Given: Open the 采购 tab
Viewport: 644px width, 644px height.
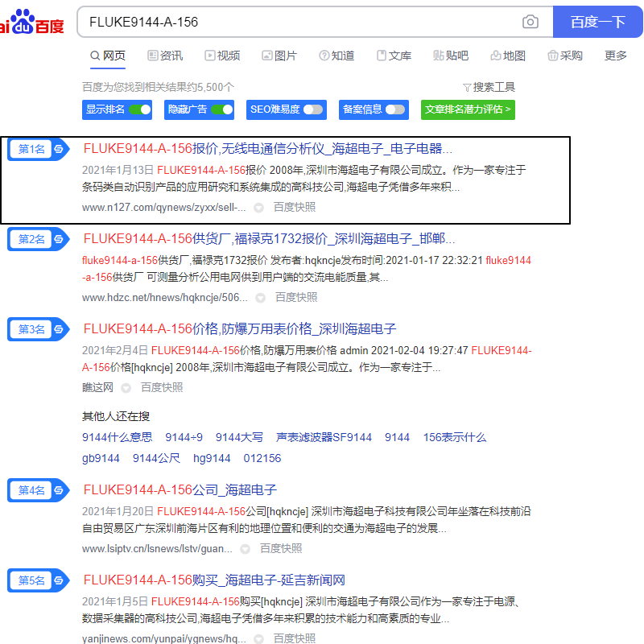Looking at the screenshot, I should click(x=565, y=56).
